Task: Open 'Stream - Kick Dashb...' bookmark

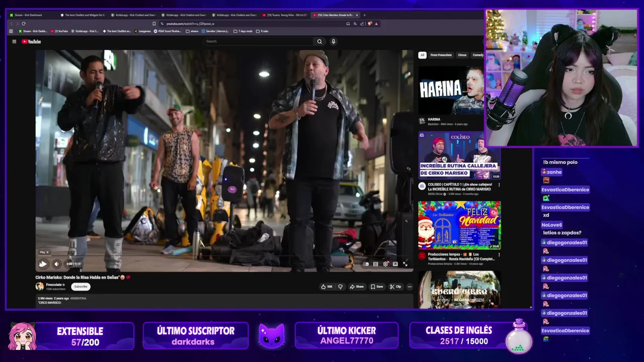Action: coord(33,31)
